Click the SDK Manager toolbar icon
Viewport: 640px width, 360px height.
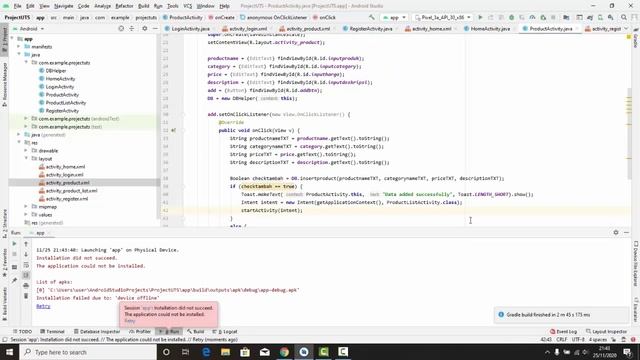pyautogui.click(x=611, y=18)
